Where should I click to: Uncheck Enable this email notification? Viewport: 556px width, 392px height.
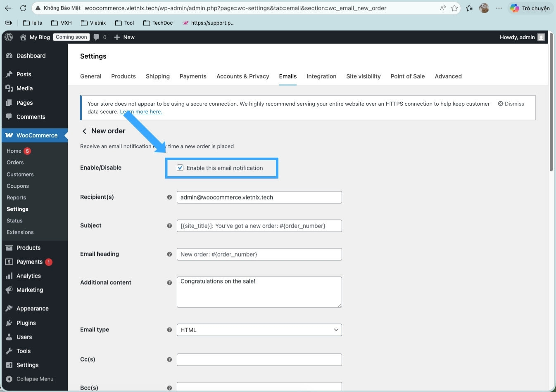pyautogui.click(x=180, y=168)
